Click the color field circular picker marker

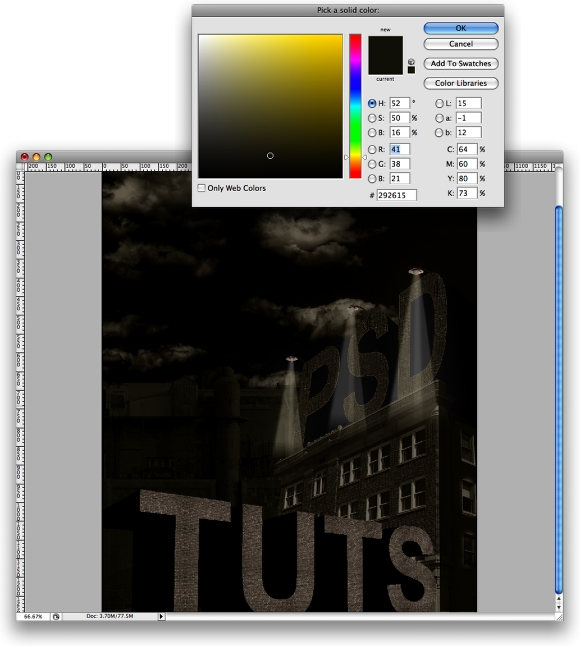pos(270,156)
